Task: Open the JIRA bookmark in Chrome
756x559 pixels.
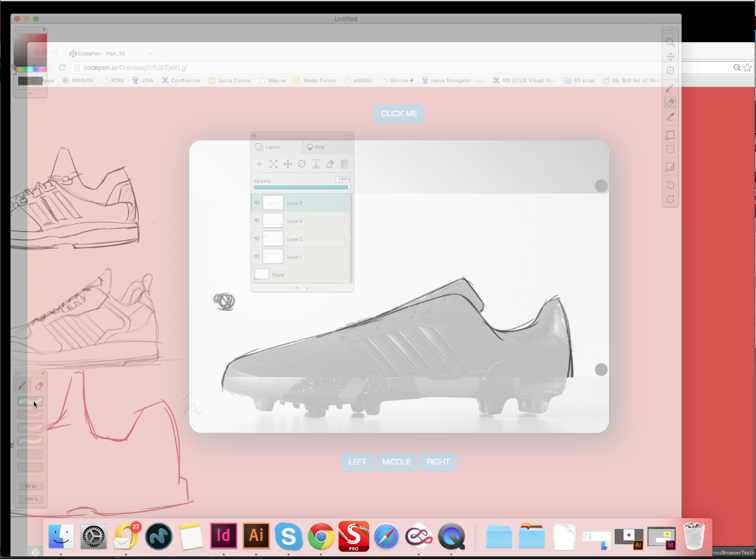Action: (143, 80)
